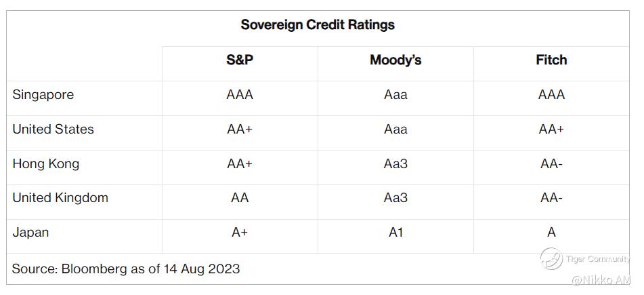This screenshot has height=295, width=644.
Task: Select Hong Kong's Moody's Aa3 cell
Action: pos(395,164)
